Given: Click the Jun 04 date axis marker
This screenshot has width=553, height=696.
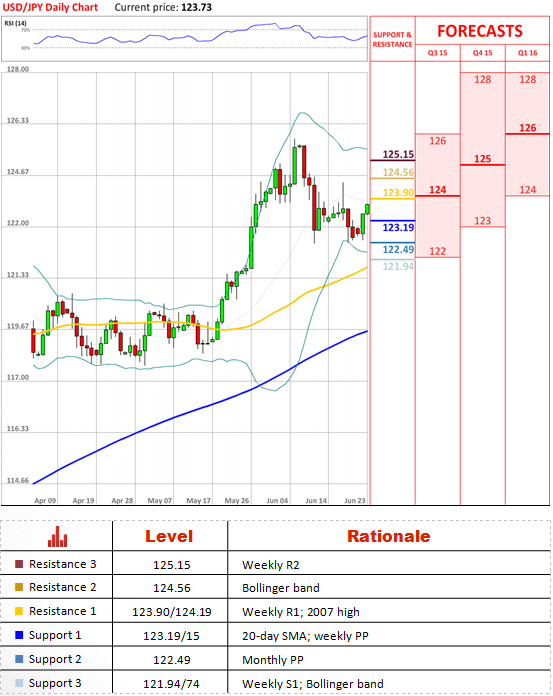Looking at the screenshot, I should click(x=277, y=500).
